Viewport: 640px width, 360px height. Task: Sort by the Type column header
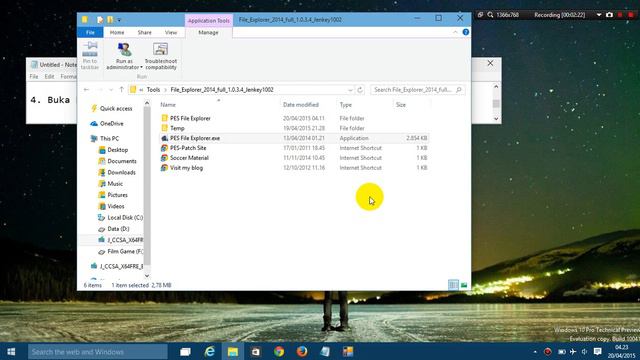pyautogui.click(x=346, y=105)
